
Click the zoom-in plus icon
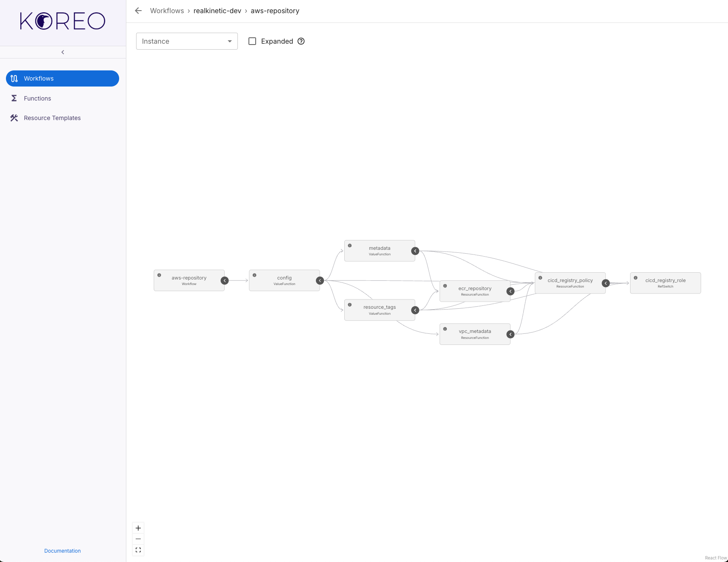point(138,528)
